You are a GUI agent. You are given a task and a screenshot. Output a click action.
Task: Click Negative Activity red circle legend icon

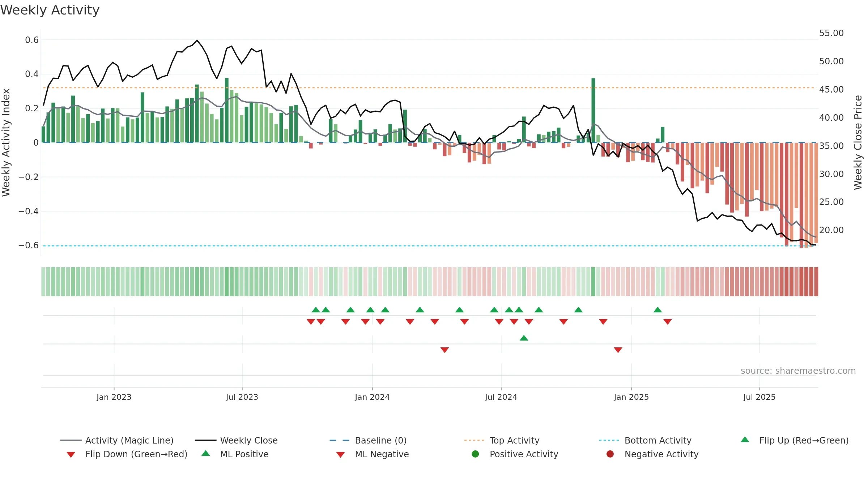click(610, 454)
